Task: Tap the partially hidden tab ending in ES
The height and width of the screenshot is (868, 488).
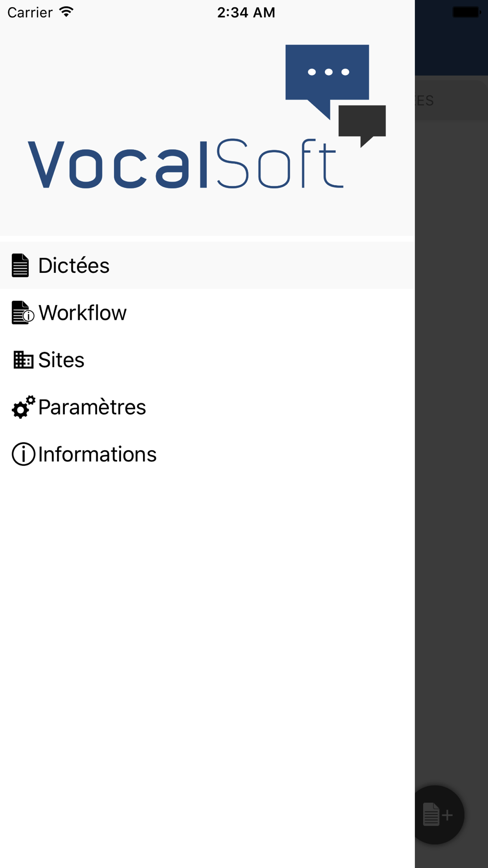Action: point(425,101)
